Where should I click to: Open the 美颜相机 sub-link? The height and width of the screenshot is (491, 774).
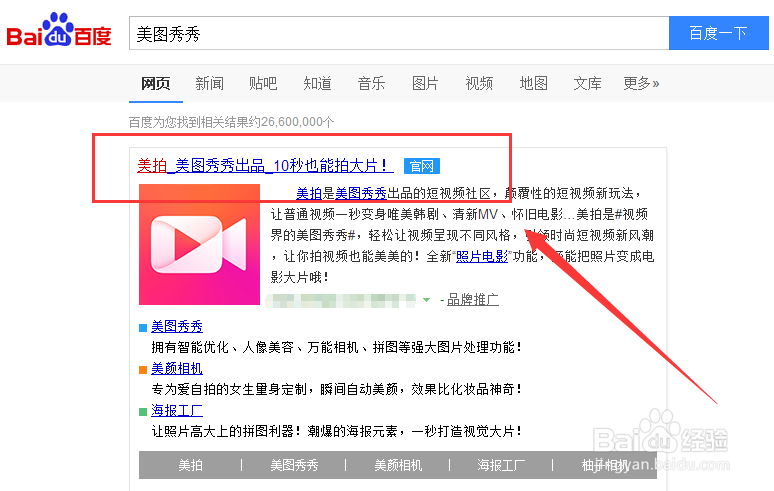(177, 369)
